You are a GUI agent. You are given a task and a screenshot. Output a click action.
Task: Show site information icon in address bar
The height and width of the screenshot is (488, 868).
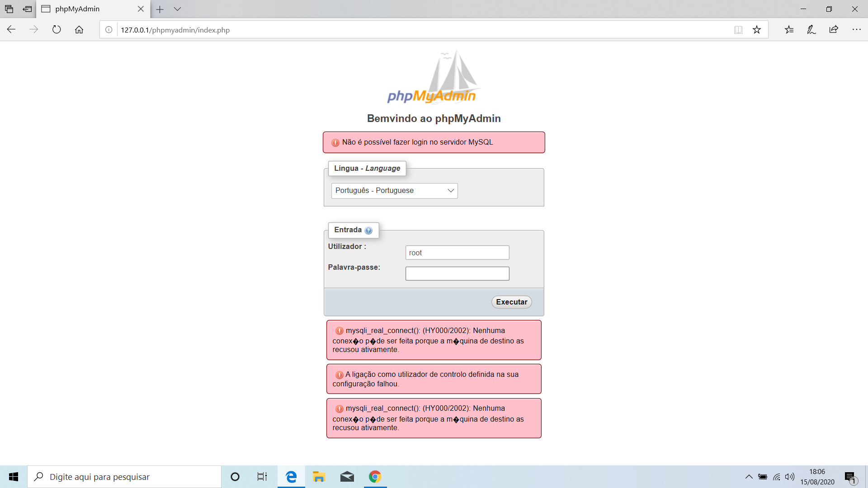(x=109, y=30)
